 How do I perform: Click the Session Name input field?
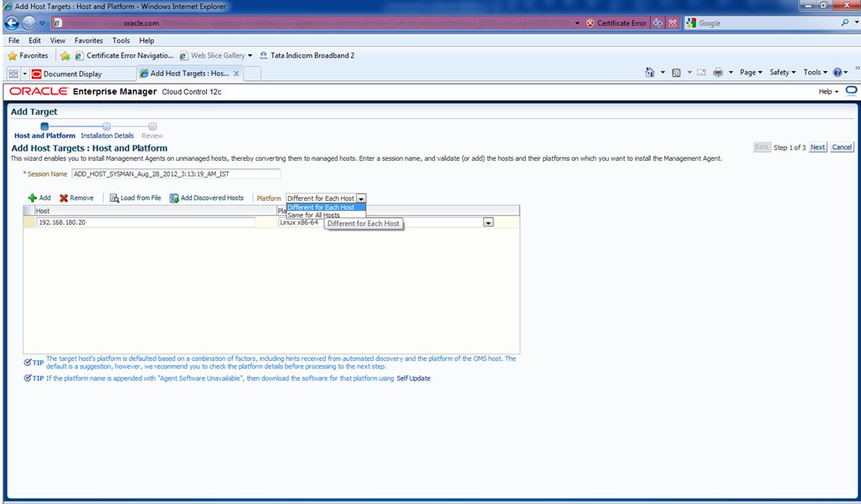tap(176, 174)
